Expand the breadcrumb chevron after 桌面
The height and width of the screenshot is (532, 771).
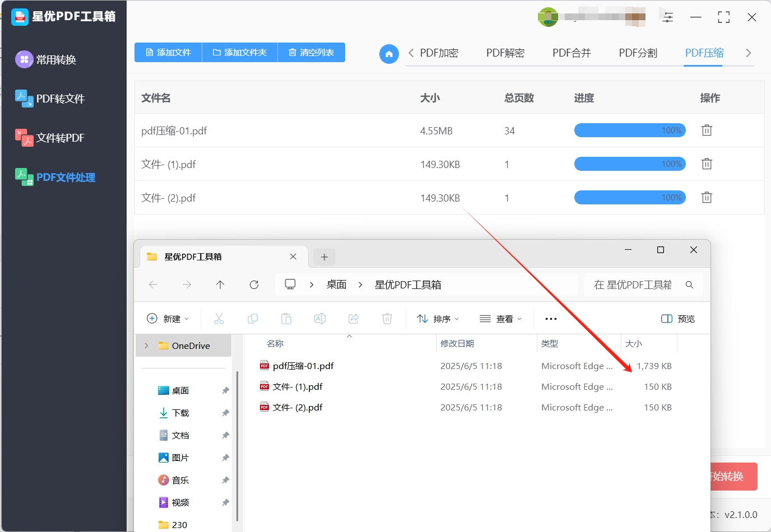pyautogui.click(x=360, y=284)
